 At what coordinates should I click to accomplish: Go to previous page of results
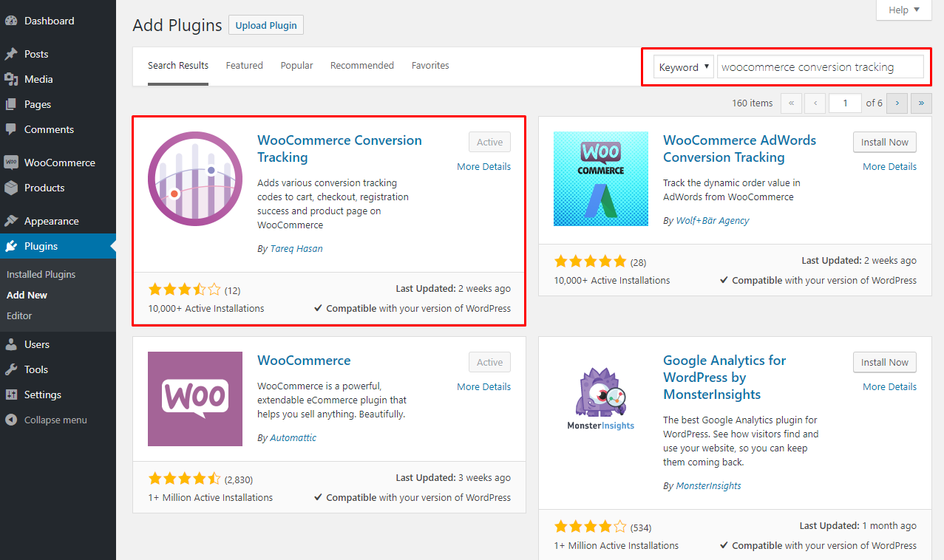(815, 103)
